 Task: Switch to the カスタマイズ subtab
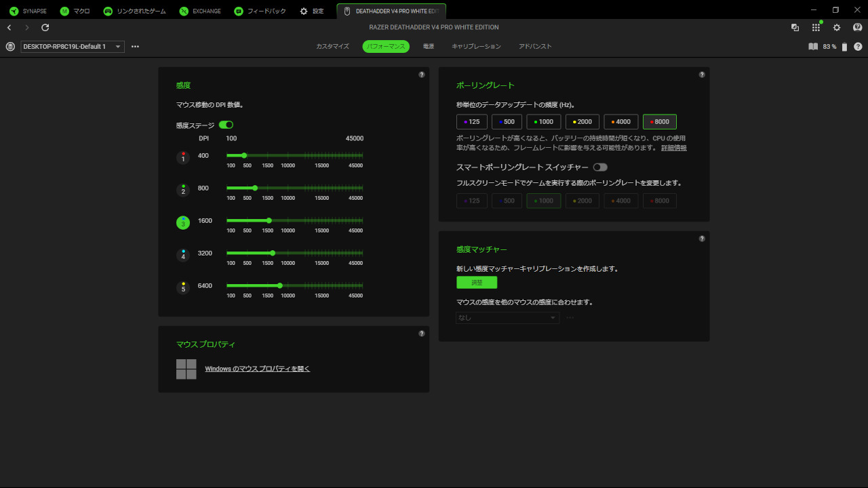click(x=332, y=47)
